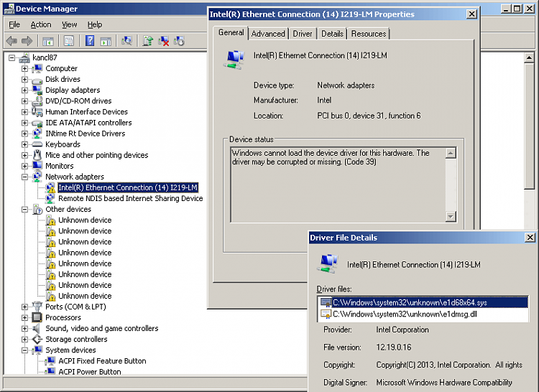The image size is (539, 392).
Task: Click the Device Manager vertical scrollbar thumb
Action: pyautogui.click(x=529, y=126)
